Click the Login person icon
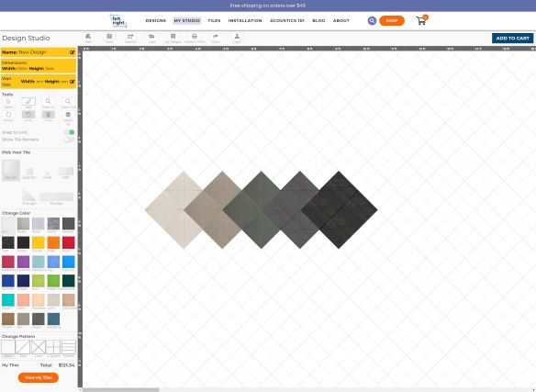The height and width of the screenshot is (392, 536). pos(237,36)
